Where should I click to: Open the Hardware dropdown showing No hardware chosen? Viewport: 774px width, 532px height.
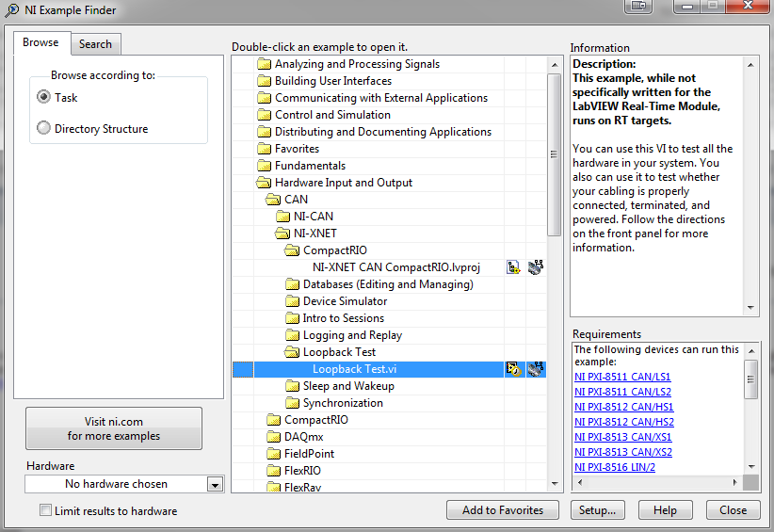pyautogui.click(x=215, y=485)
